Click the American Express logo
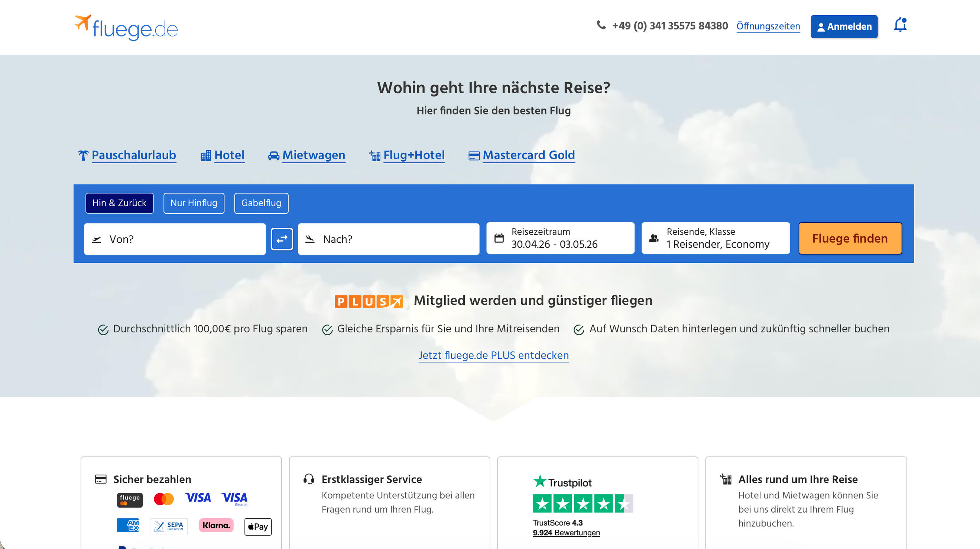980x549 pixels. click(x=128, y=525)
